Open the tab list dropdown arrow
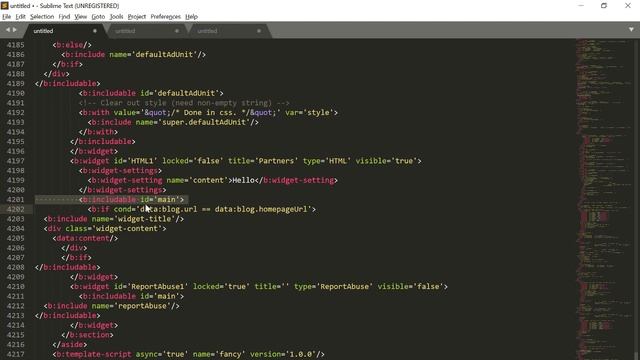The image size is (640, 360). pos(631,30)
